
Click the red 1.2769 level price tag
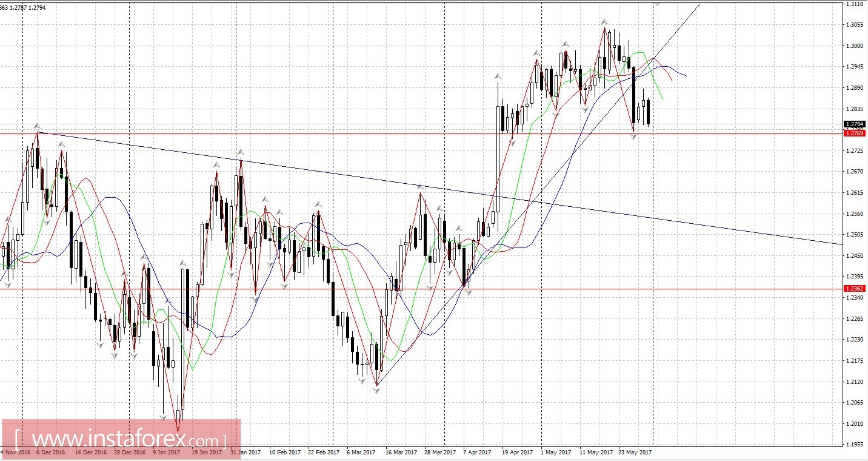[x=855, y=133]
